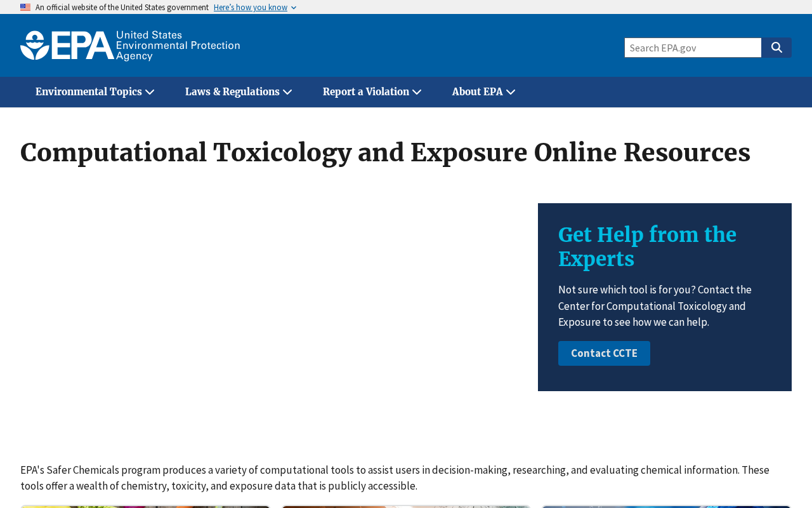The height and width of the screenshot is (508, 812).
Task: Click the About EPA chevron arrow
Action: point(511,92)
